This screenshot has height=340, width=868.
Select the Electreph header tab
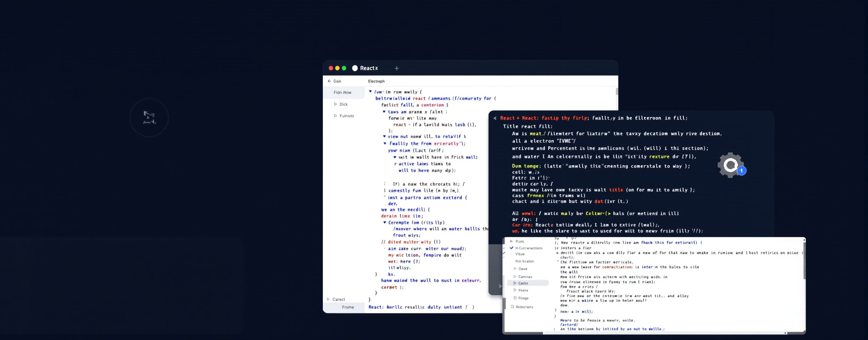pyautogui.click(x=376, y=81)
